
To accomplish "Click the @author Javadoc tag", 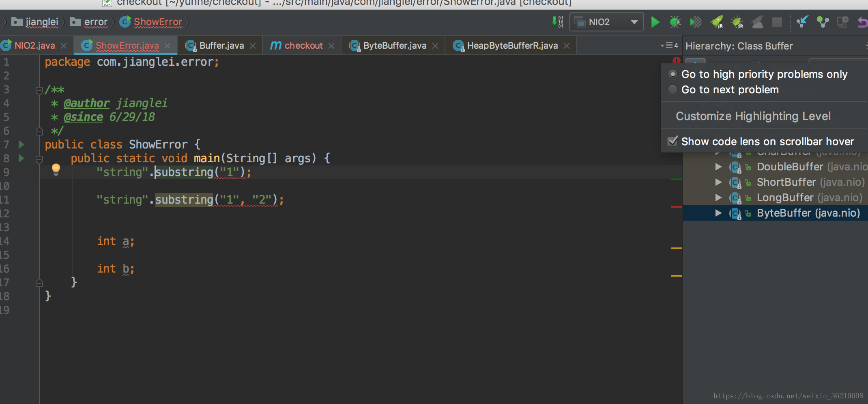I will pyautogui.click(x=86, y=103).
